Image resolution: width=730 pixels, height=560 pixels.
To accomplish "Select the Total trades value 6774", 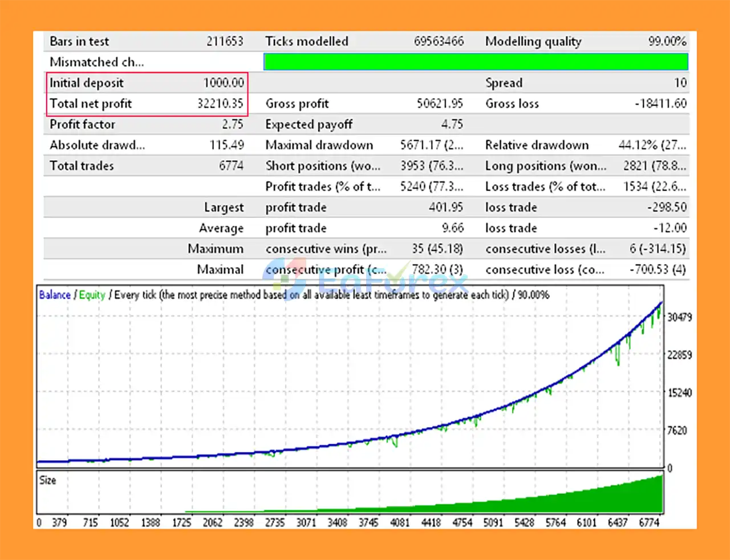I will coord(231,166).
